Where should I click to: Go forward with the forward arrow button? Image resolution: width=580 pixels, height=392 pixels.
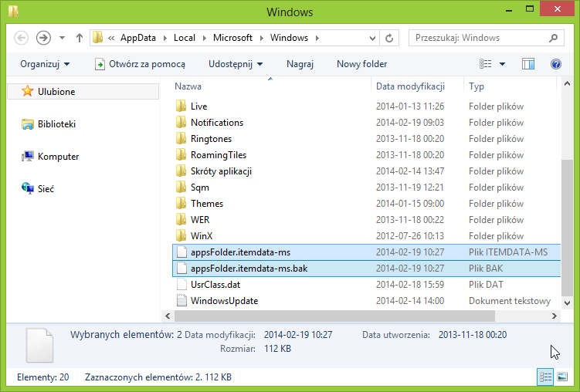pyautogui.click(x=43, y=38)
